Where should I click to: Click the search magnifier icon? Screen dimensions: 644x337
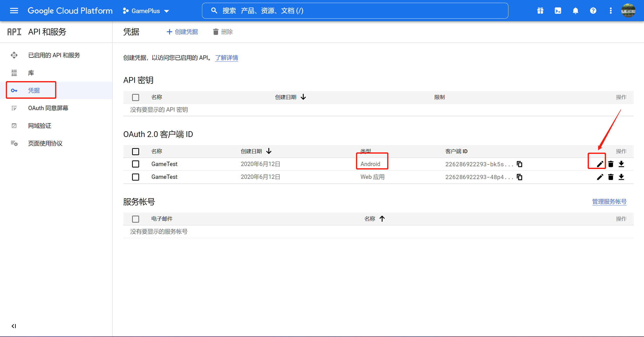click(x=214, y=11)
